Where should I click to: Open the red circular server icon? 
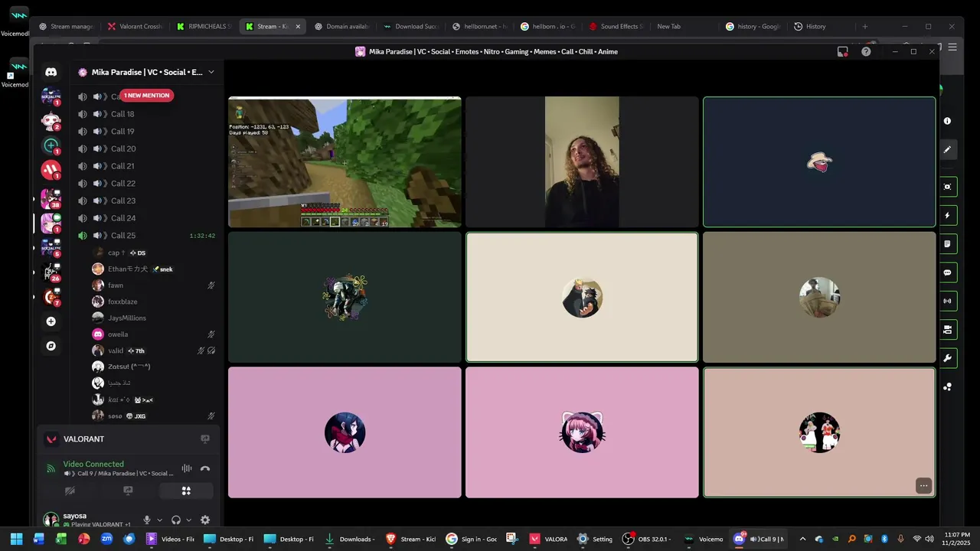pos(51,170)
